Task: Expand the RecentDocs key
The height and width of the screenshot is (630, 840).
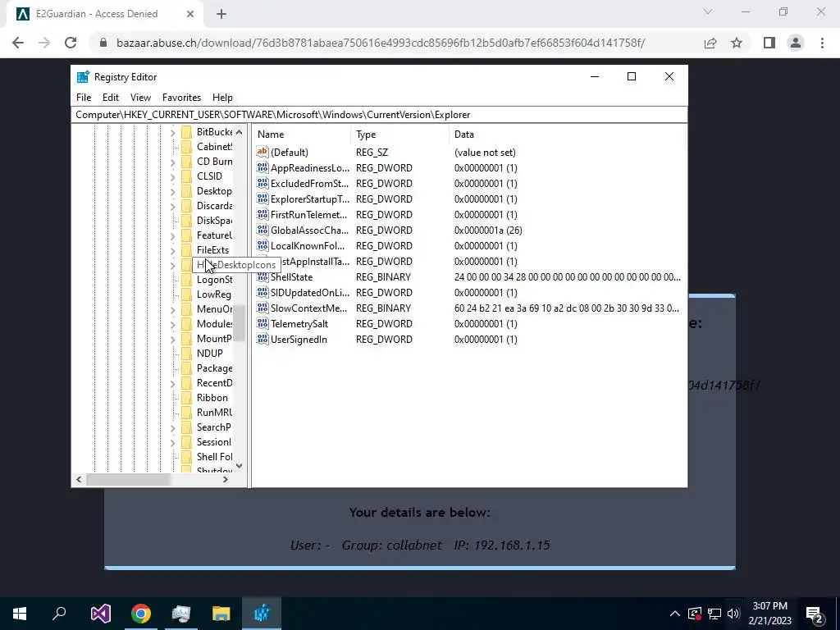Action: [x=172, y=384]
